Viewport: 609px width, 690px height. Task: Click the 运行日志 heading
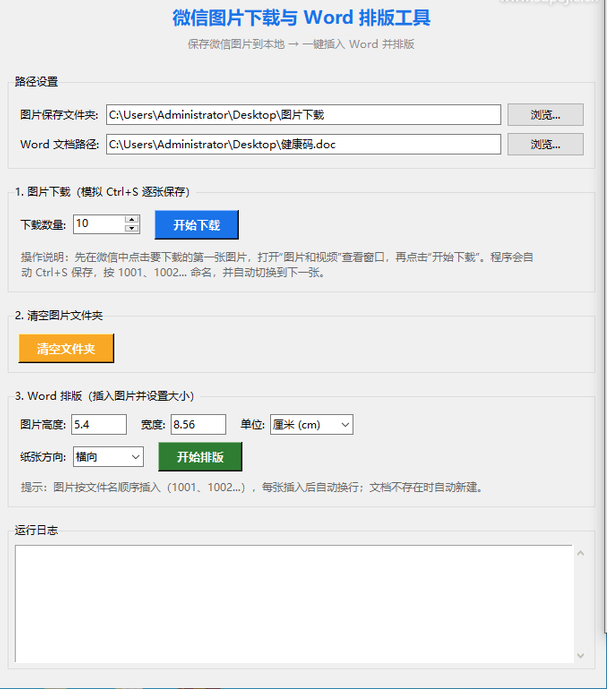point(37,530)
